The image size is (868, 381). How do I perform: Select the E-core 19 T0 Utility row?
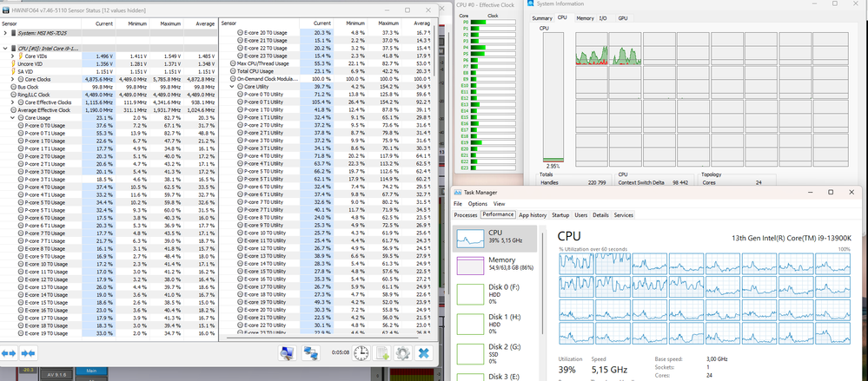327,301
